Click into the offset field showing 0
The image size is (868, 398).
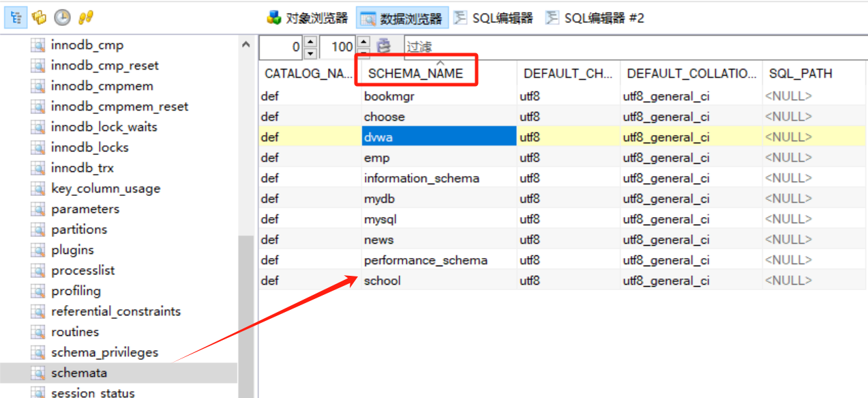[x=282, y=47]
